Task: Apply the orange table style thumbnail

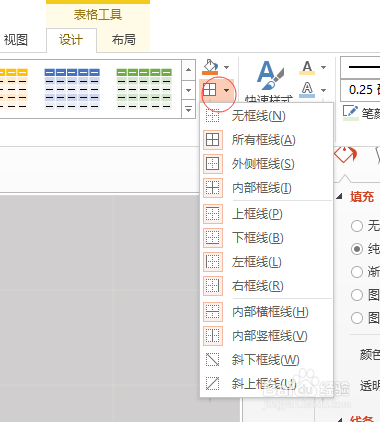Action: (14, 89)
